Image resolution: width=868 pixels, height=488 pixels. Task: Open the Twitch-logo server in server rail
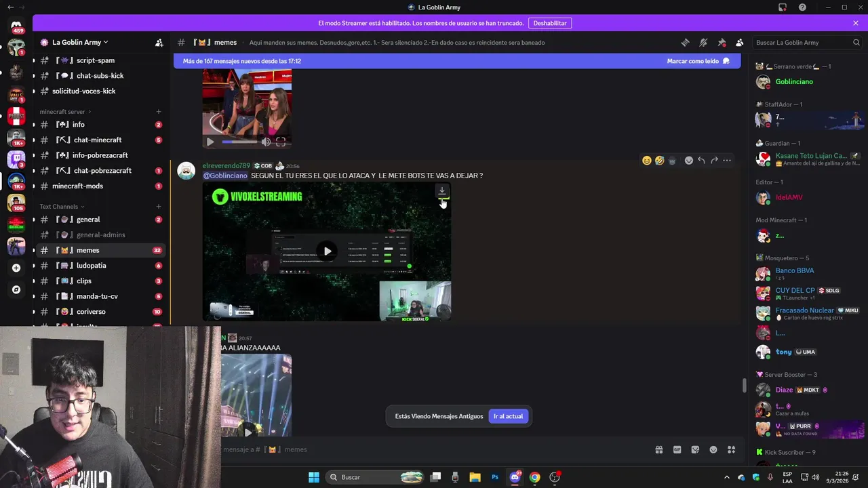click(16, 160)
